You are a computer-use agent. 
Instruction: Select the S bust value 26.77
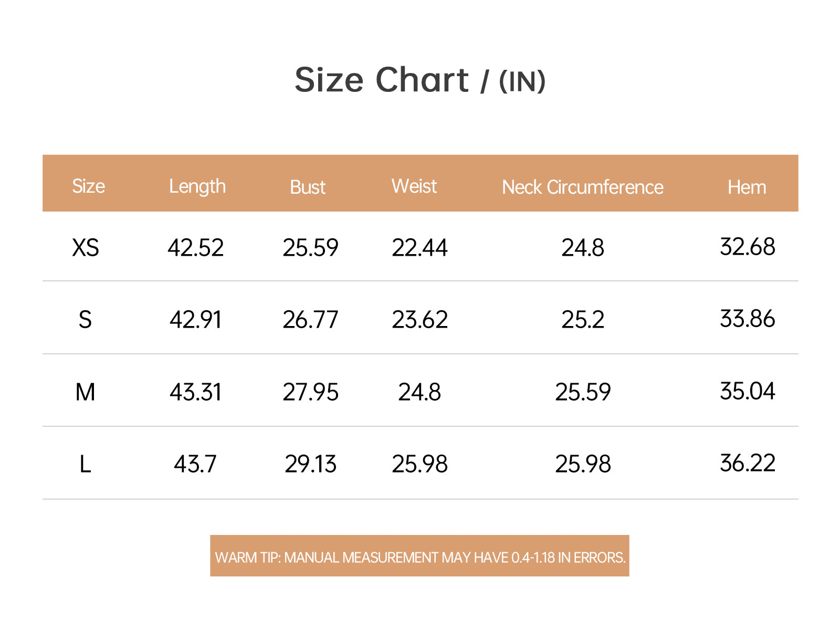310,320
